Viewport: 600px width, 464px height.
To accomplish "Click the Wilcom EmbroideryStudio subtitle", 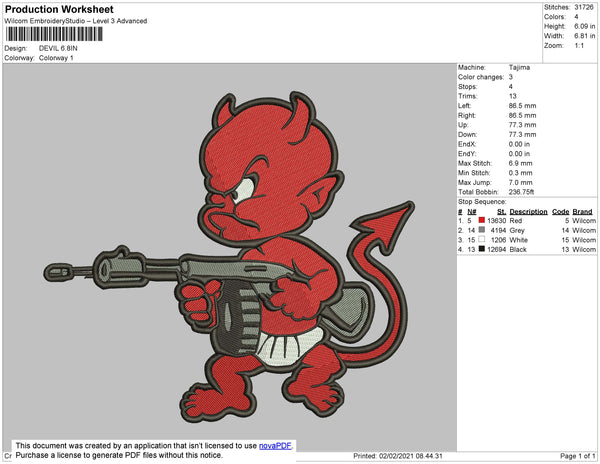I will pos(76,21).
